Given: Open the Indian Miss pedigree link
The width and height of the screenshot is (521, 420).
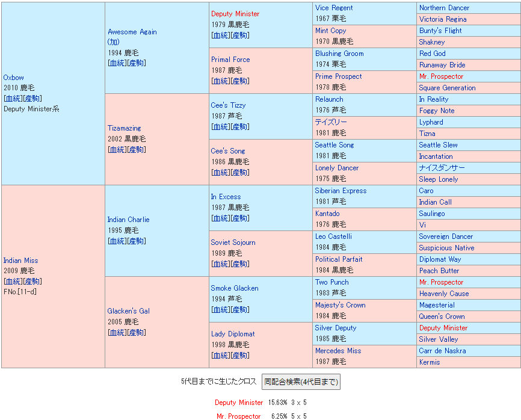Looking at the screenshot, I should (20, 261).
